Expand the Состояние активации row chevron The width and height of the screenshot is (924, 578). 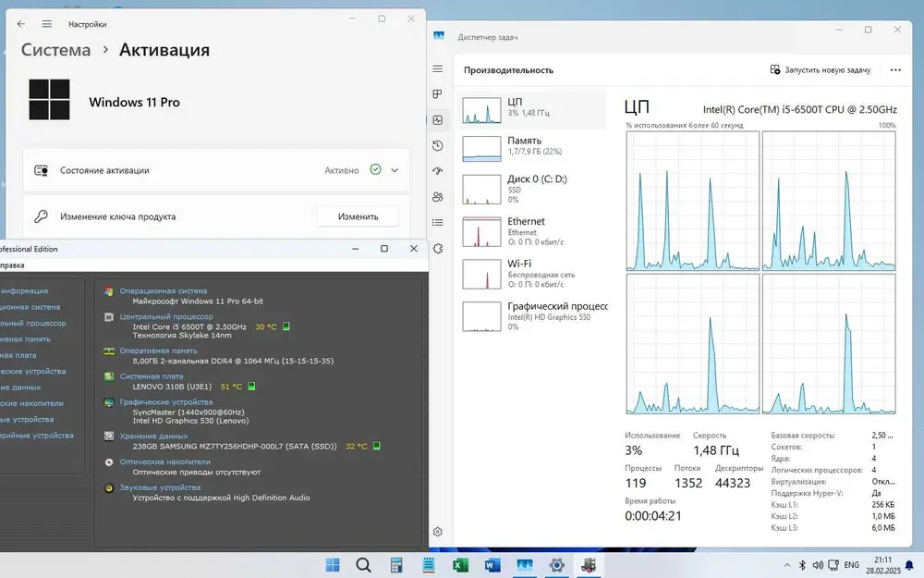395,170
